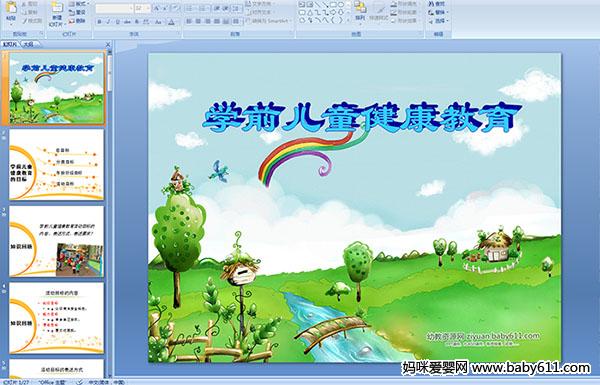600x385 pixels.
Task: Click the spell check icon in the status bar
Action: coord(80,382)
